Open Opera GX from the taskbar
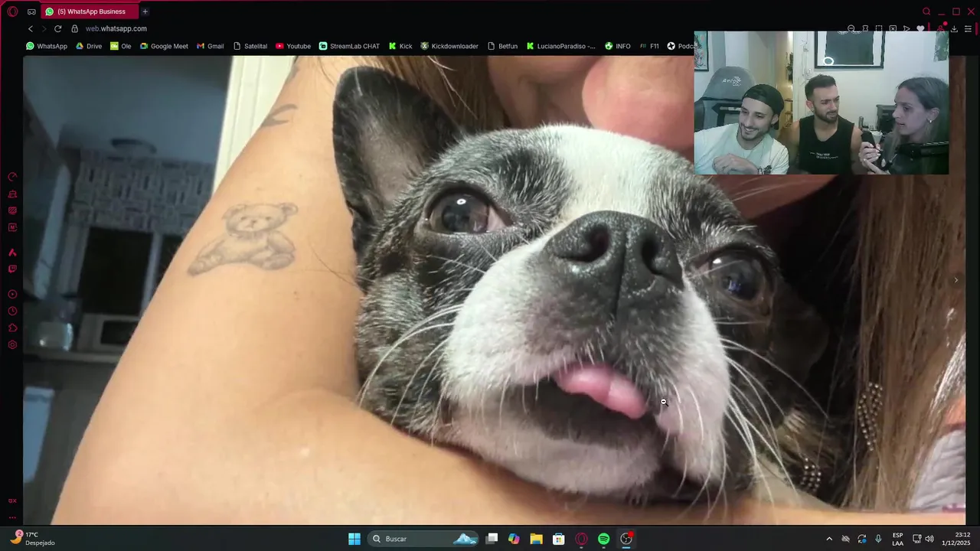Screen dimensions: 980x551 pyautogui.click(x=581, y=539)
